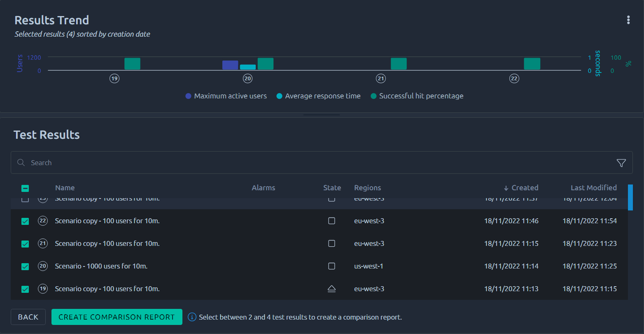Click the green success bar for result 22

pyautogui.click(x=532, y=64)
